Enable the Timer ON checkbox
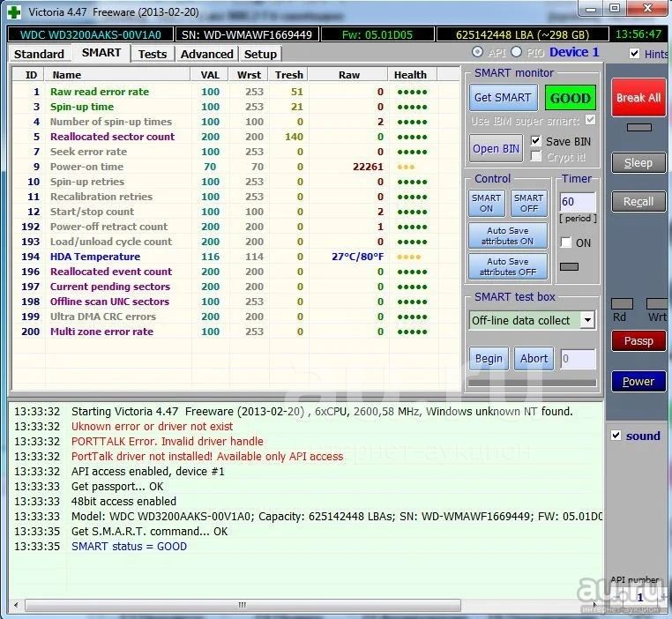The width and height of the screenshot is (672, 619). tap(566, 242)
